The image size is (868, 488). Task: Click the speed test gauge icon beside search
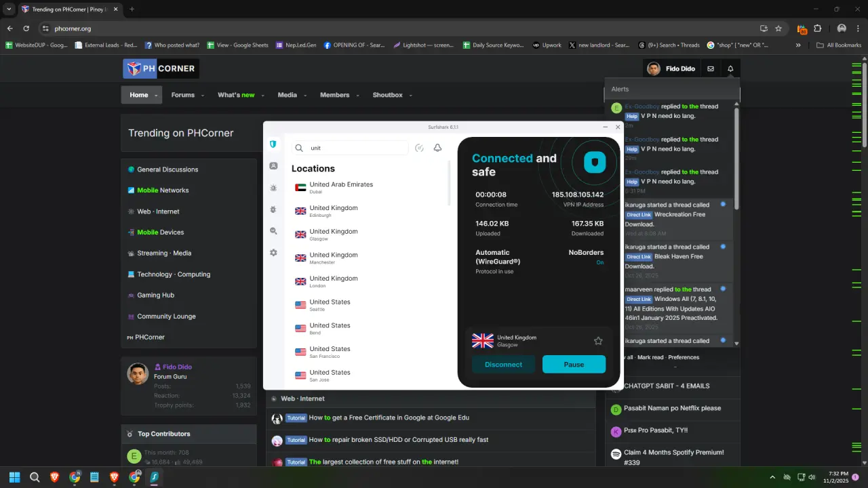[419, 148]
